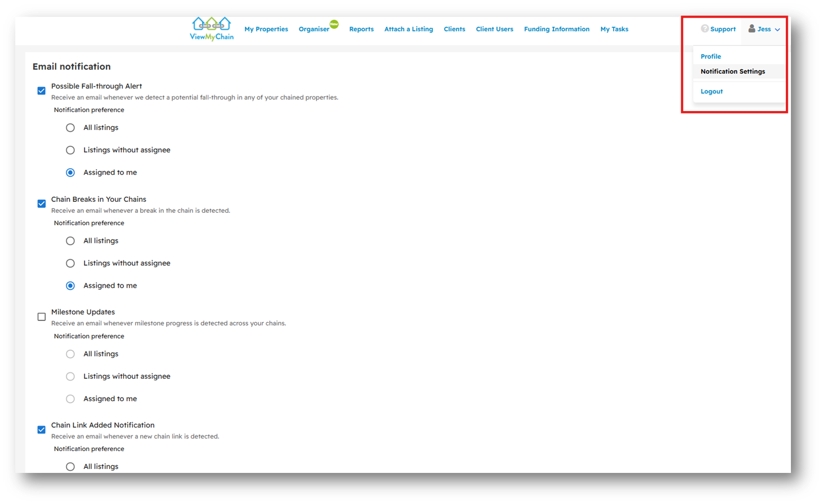Select Assigned to me for Chain Breaks
The width and height of the screenshot is (822, 504).
pyautogui.click(x=70, y=286)
